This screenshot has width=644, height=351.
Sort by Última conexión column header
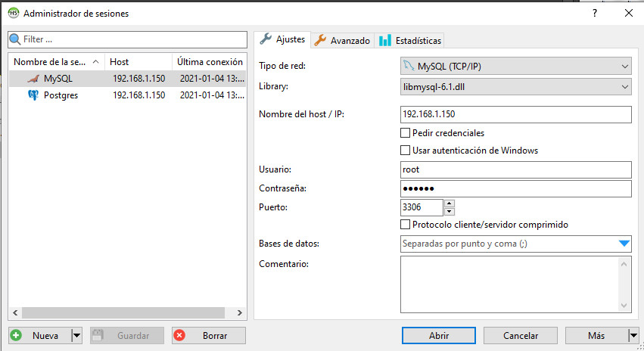click(210, 62)
